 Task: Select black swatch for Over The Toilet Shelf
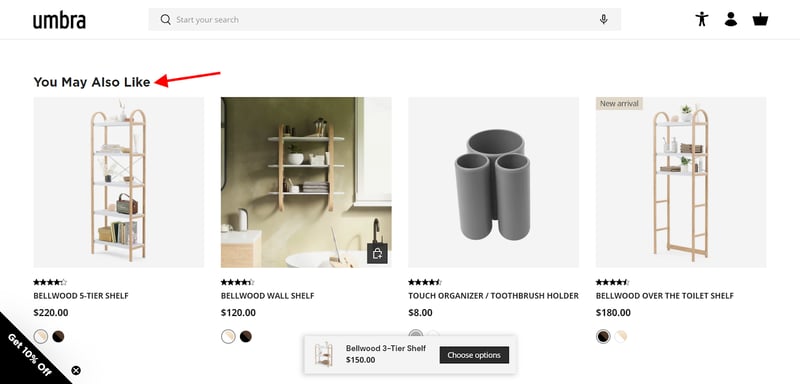[x=603, y=337]
